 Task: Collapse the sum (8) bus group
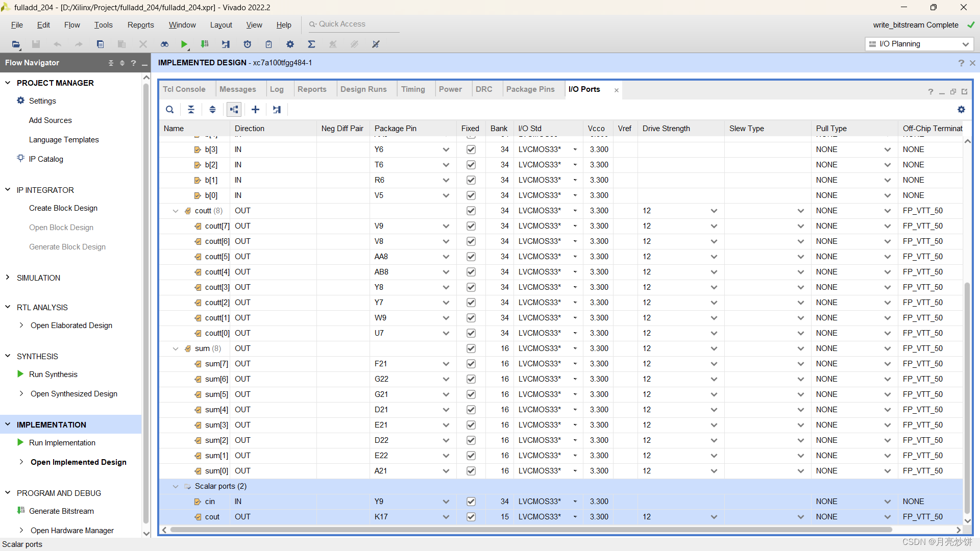[175, 348]
